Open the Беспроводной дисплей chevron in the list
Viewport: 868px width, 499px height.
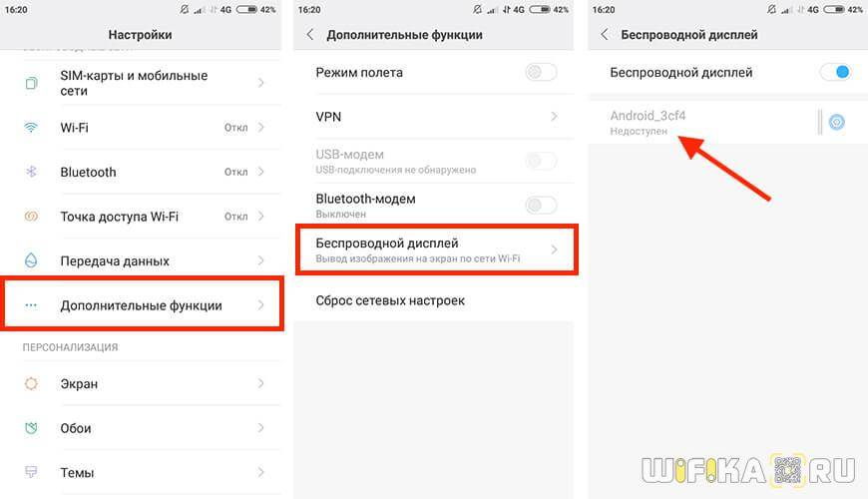(x=554, y=249)
